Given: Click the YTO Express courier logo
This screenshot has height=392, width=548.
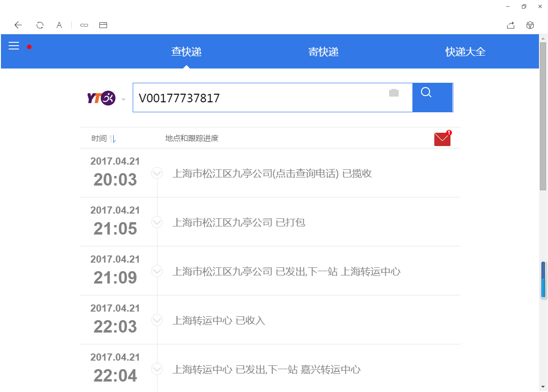Looking at the screenshot, I should pyautogui.click(x=102, y=98).
